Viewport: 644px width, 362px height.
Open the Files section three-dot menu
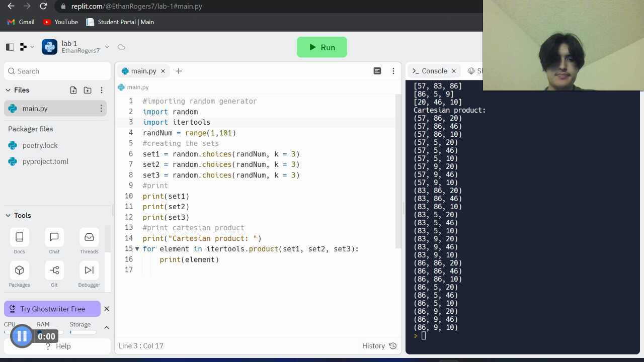click(x=102, y=90)
